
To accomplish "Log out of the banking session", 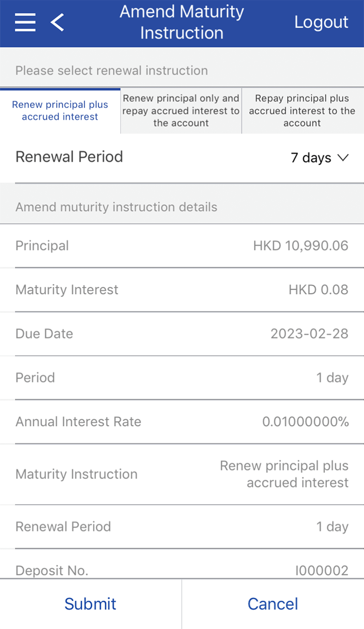I will [321, 22].
